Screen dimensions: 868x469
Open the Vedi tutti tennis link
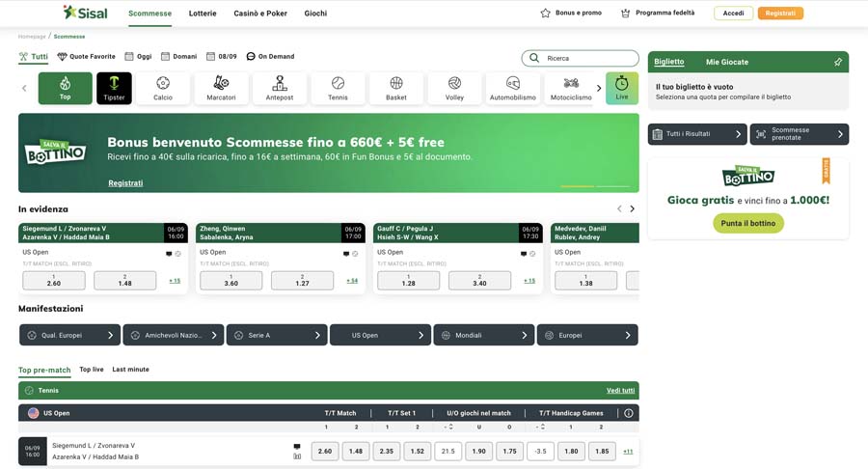tap(620, 391)
